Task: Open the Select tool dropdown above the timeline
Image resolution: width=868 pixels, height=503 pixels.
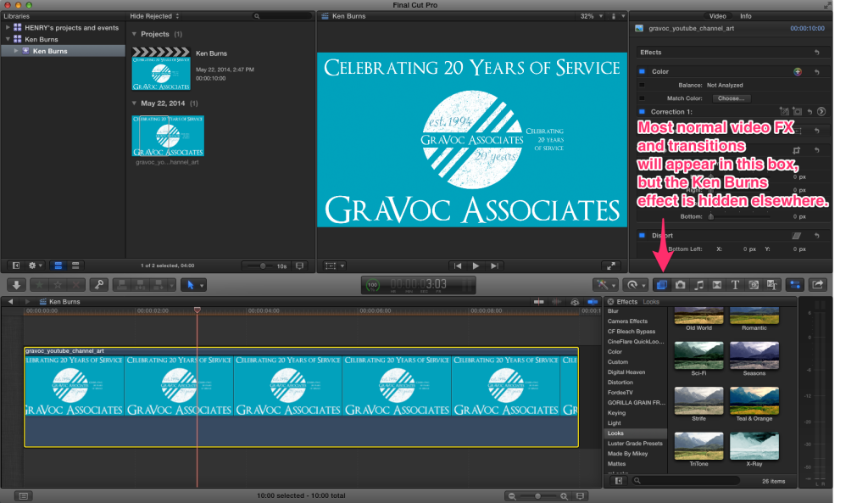Action: pos(201,285)
